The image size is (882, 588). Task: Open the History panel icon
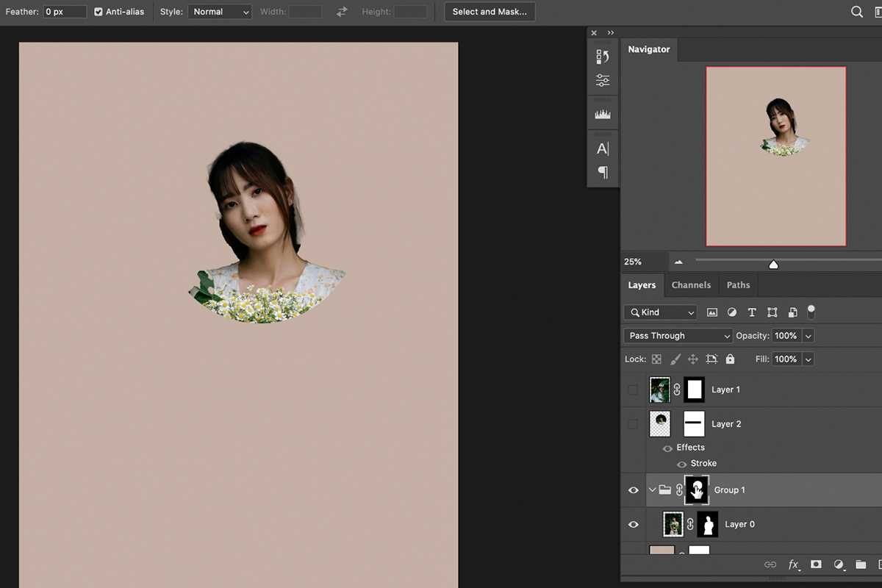(603, 57)
